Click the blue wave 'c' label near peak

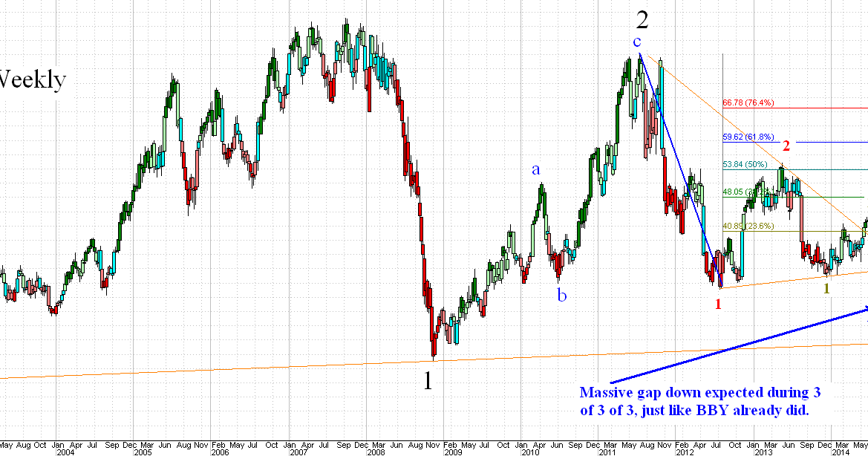coord(636,43)
